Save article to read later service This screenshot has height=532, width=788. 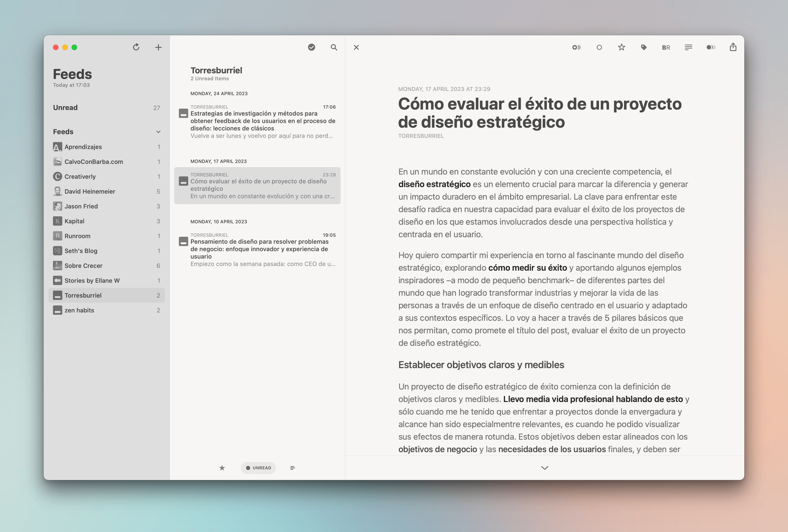(x=577, y=47)
